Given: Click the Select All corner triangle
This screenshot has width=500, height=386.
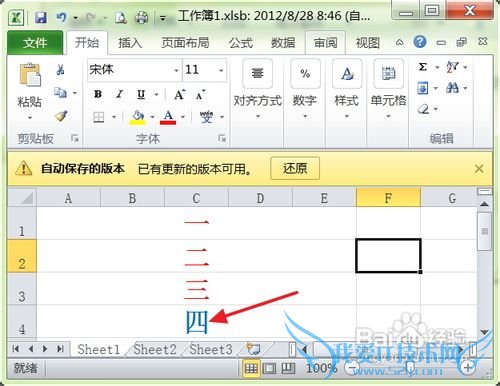Looking at the screenshot, I should point(22,197).
